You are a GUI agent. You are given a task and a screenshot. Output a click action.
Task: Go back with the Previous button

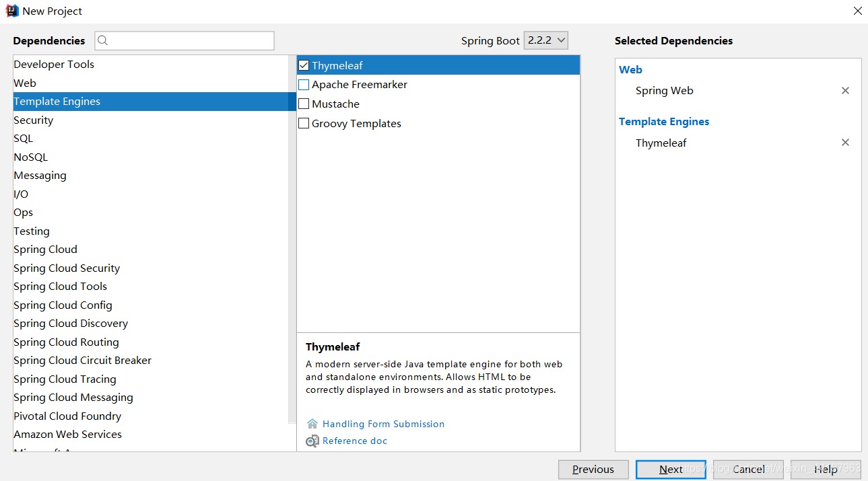pos(593,470)
